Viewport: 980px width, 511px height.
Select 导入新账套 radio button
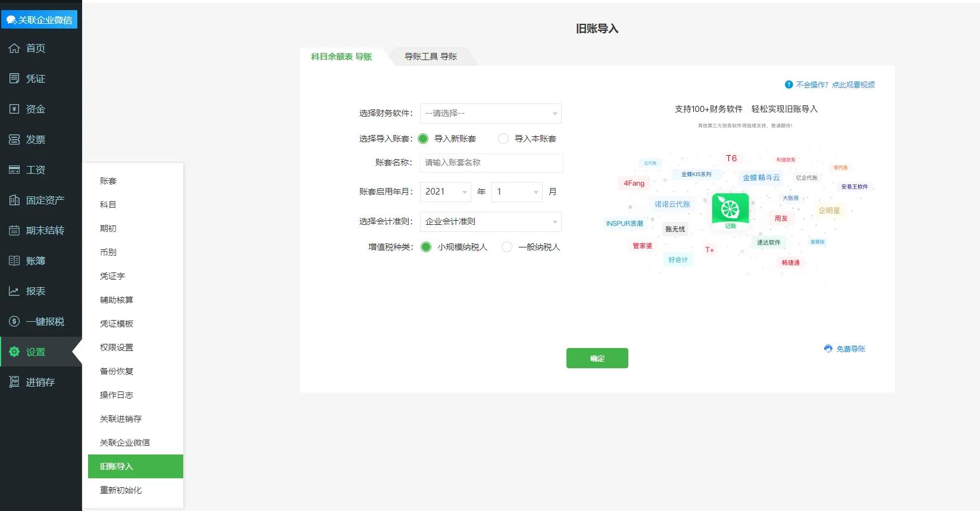pos(423,139)
